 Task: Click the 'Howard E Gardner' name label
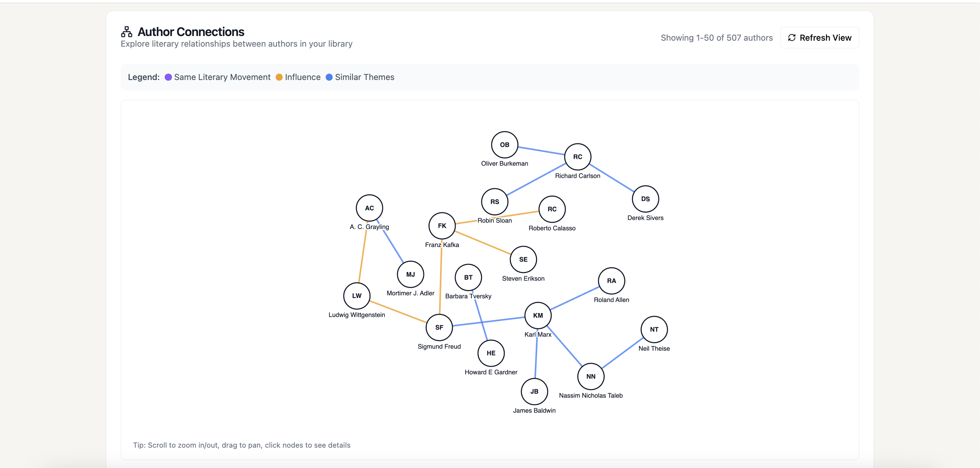coord(491,372)
